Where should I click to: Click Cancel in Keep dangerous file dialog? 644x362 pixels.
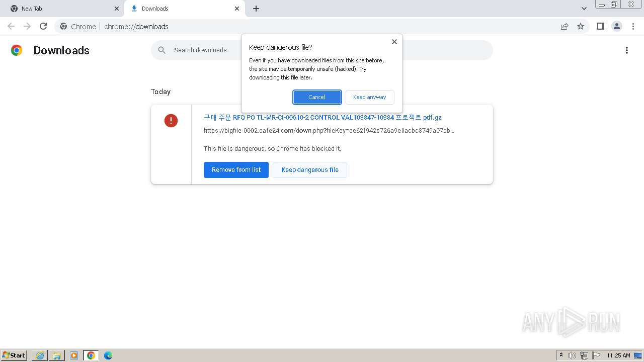pos(317,97)
